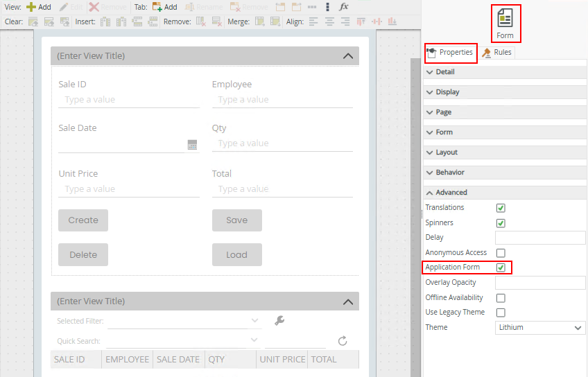Image resolution: width=588 pixels, height=377 pixels.
Task: Expand the Detail section
Action: pyautogui.click(x=445, y=72)
